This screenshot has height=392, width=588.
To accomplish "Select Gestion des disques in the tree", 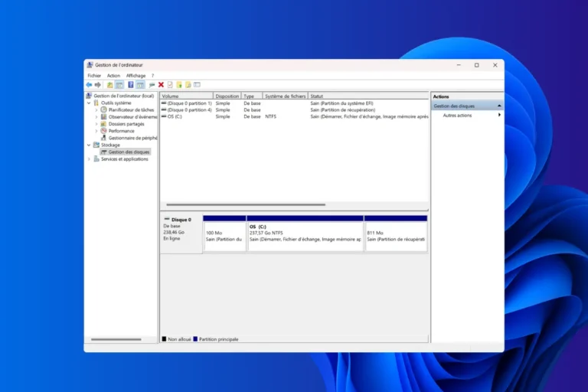I will coord(129,152).
